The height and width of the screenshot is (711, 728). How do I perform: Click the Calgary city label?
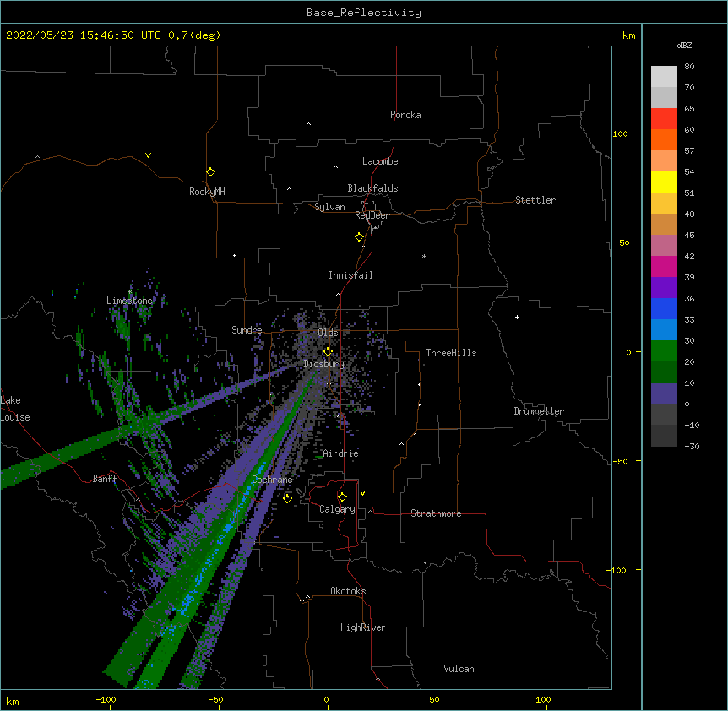click(337, 509)
